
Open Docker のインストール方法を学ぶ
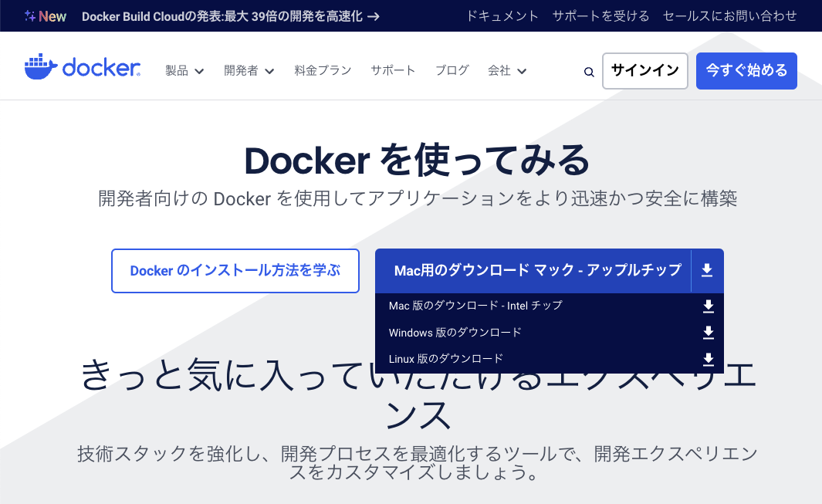tap(235, 271)
